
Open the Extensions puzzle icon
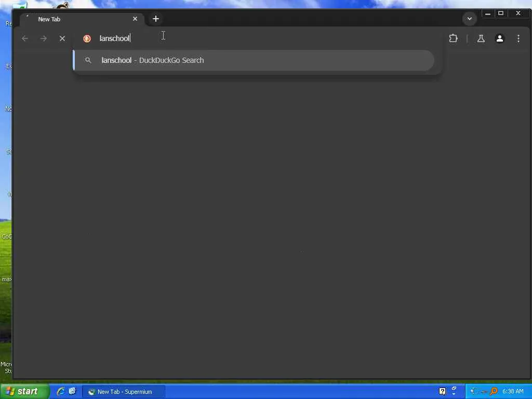tap(453, 38)
